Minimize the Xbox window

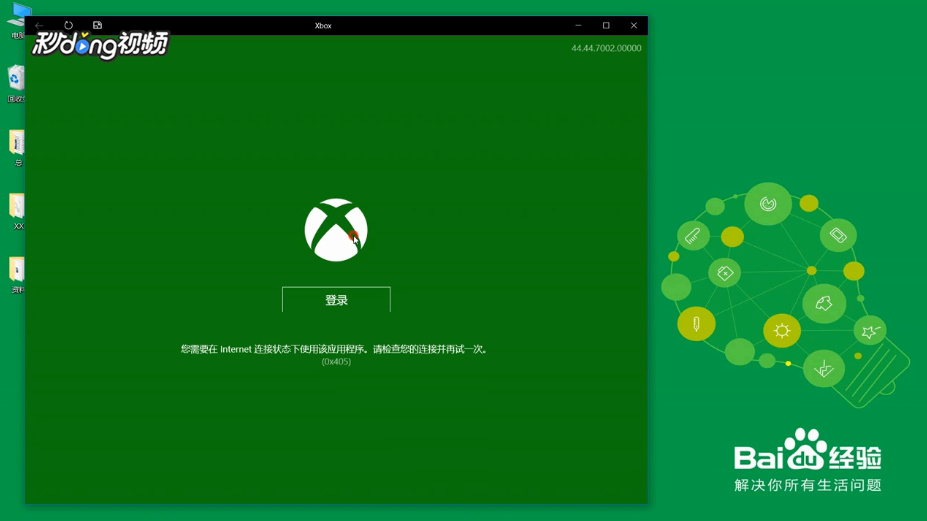578,25
